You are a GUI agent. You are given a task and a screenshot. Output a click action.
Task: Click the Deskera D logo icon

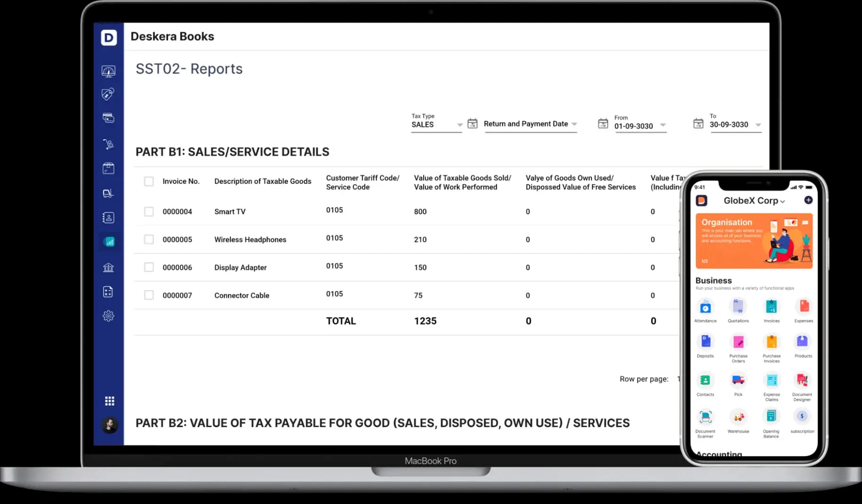[x=109, y=37]
